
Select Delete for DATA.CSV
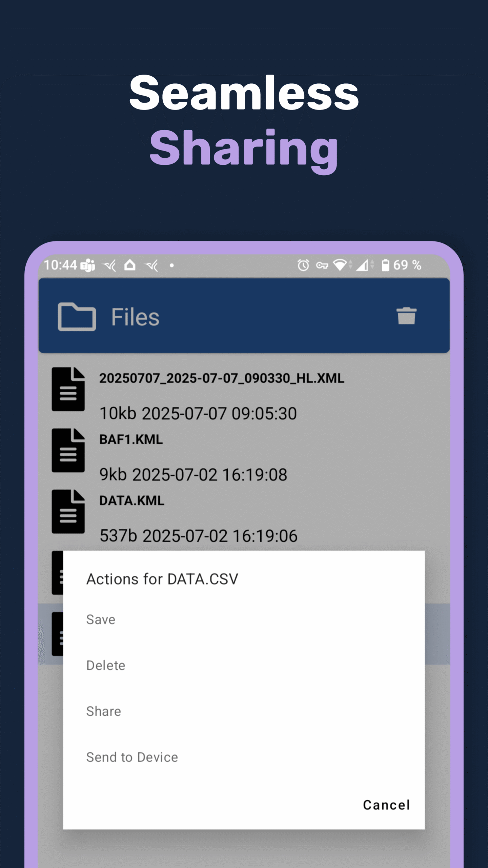point(106,666)
